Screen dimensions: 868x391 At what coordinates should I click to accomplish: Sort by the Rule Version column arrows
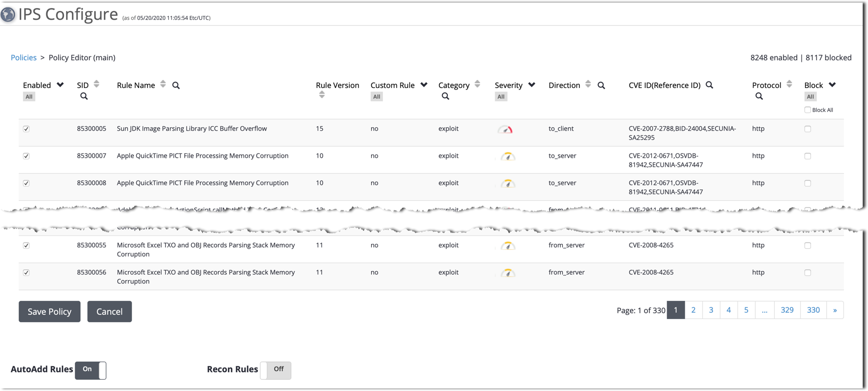click(x=322, y=95)
